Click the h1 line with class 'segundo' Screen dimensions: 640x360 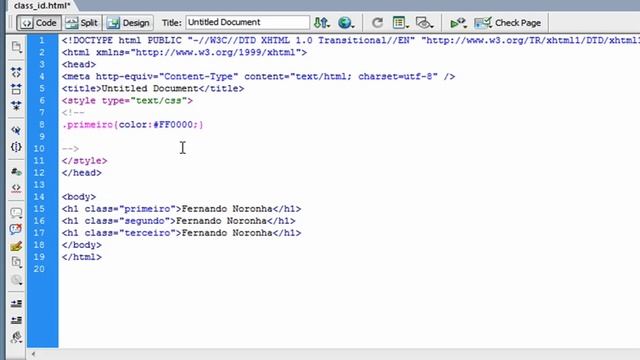(178, 221)
